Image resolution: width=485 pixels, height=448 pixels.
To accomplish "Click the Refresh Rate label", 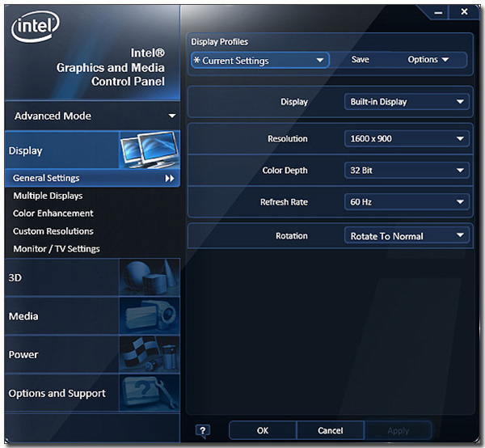I will click(284, 202).
